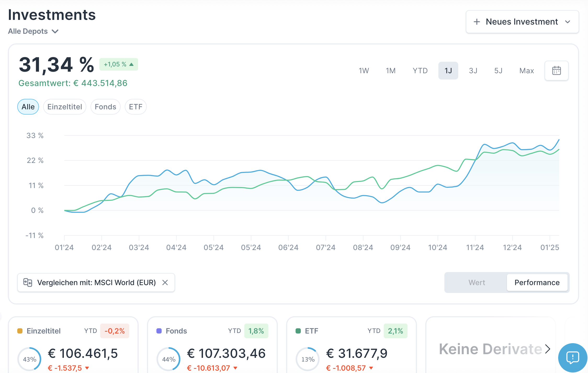Switch chart to Performance view
This screenshot has height=373, width=588.
coord(537,282)
